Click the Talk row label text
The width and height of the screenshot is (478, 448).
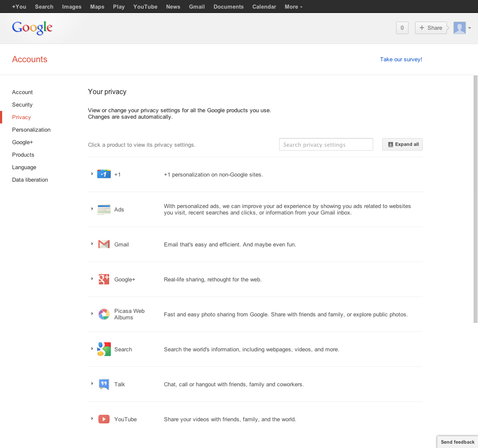click(119, 384)
